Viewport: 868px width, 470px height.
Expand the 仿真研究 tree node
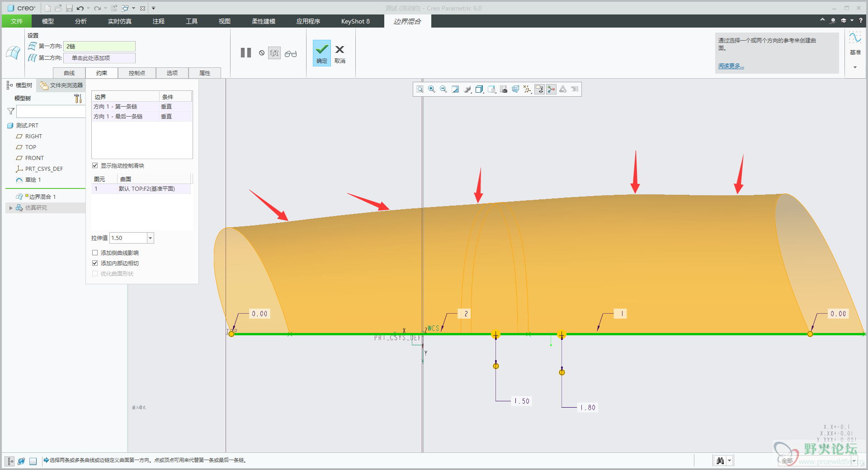click(11, 208)
